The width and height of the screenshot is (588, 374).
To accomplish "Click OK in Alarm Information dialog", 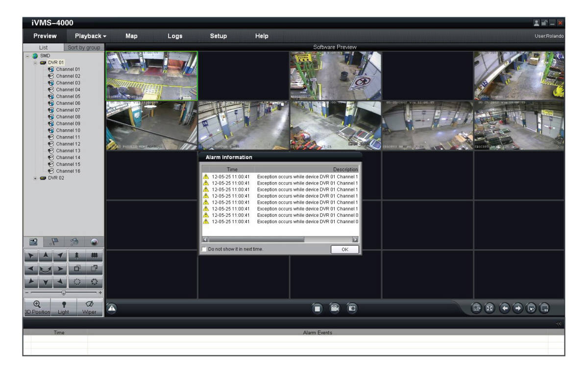I will pyautogui.click(x=344, y=249).
